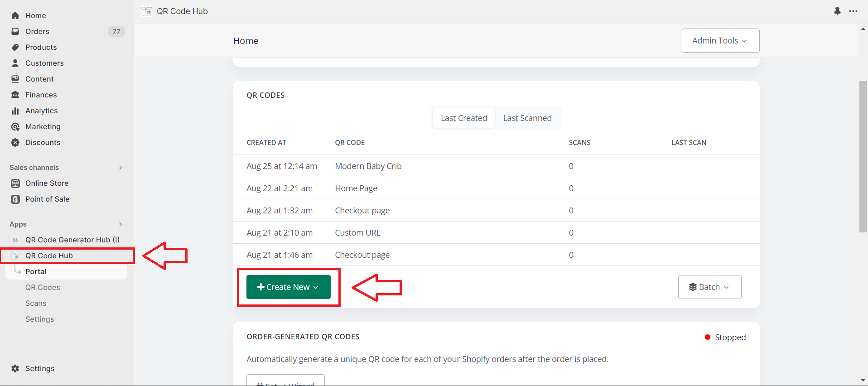Click the Finances bank icon
The image size is (868, 386).
pyautogui.click(x=15, y=95)
